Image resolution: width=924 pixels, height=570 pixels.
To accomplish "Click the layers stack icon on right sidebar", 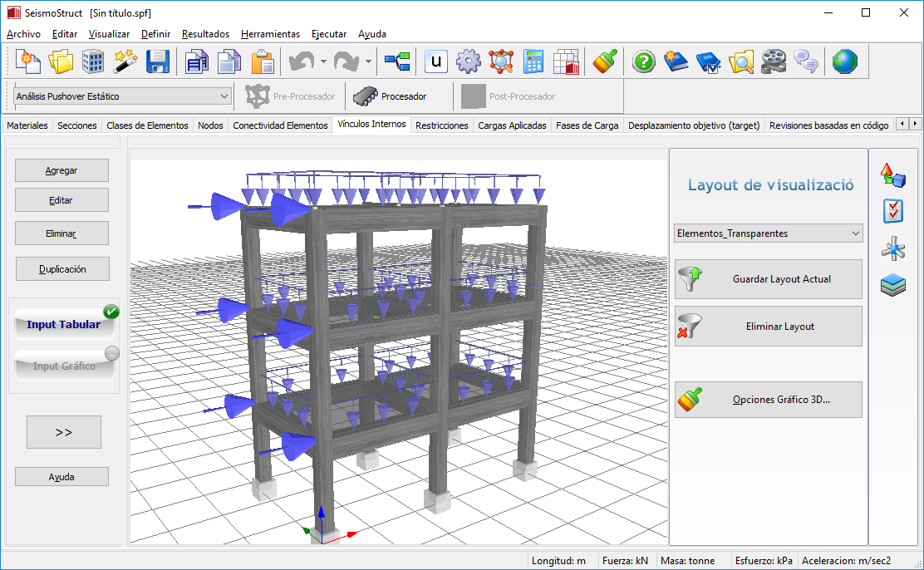I will [x=892, y=286].
